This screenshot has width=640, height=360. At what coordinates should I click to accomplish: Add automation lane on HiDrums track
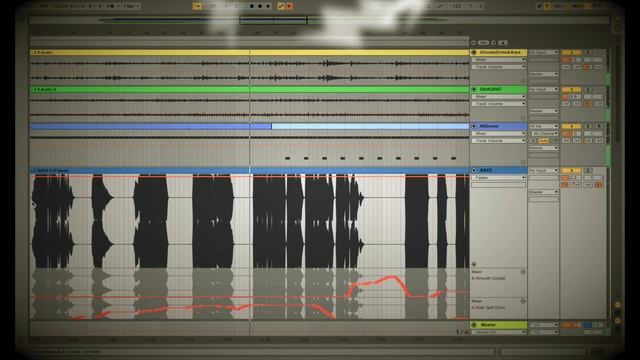click(x=523, y=162)
